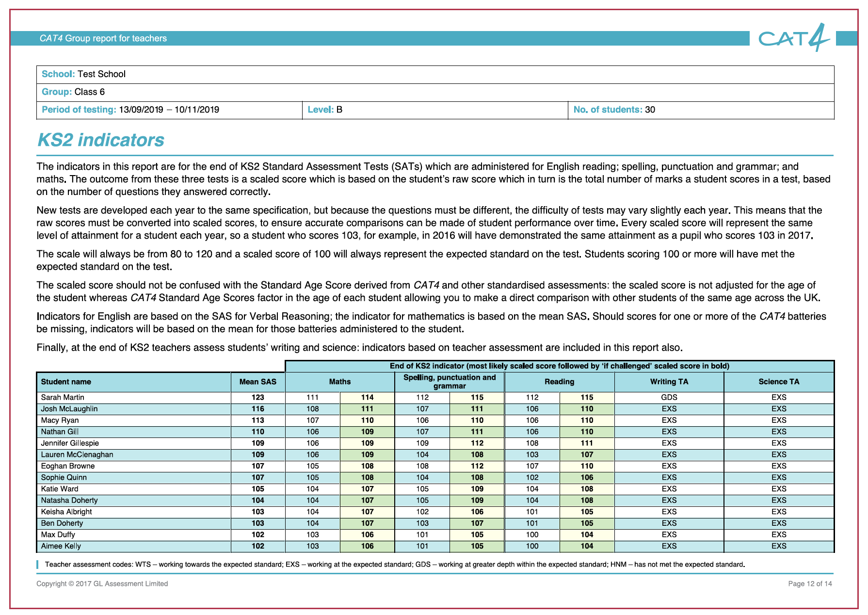Click the 'School: Test School' field
The image size is (868, 615).
coord(435,74)
